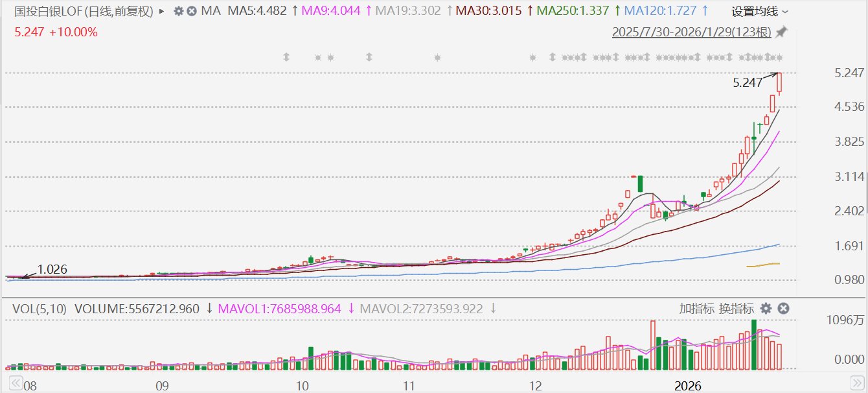
Task: Select the 国投白银LOF(日线,前复权) title
Action: point(84,11)
